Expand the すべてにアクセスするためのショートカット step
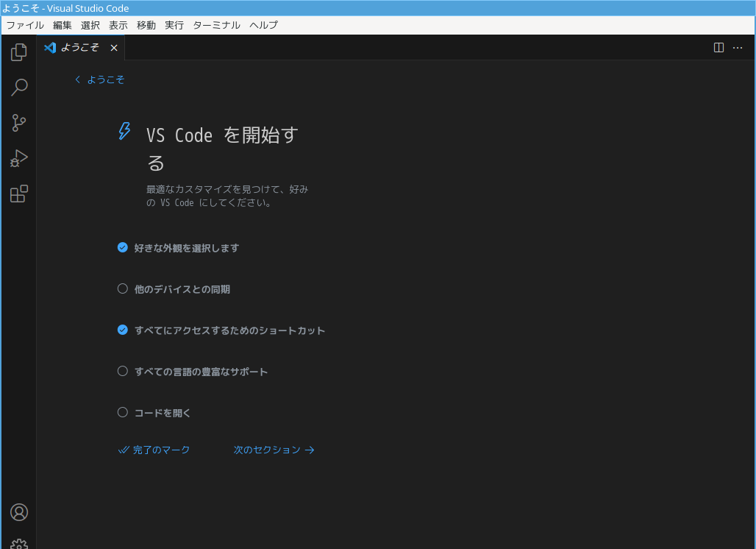 coord(229,330)
